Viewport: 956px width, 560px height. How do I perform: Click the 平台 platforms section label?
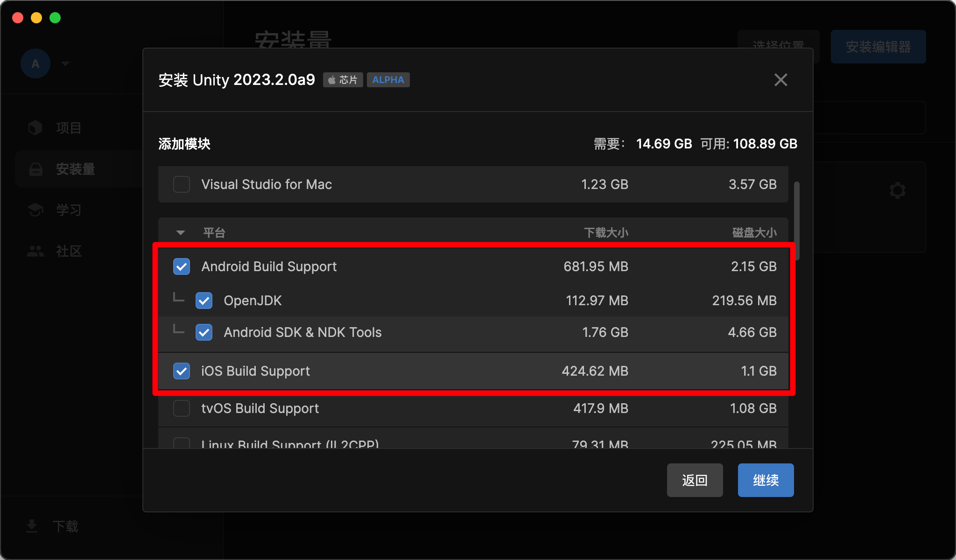pos(214,232)
